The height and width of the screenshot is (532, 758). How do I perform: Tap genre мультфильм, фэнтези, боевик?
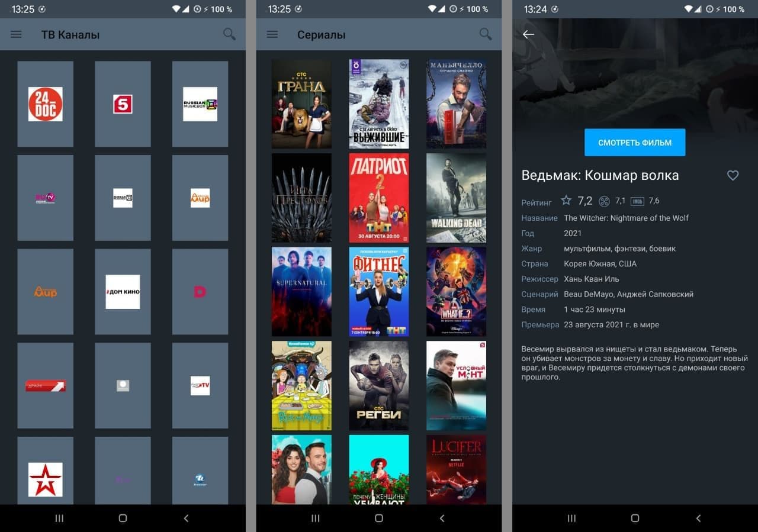pos(620,249)
